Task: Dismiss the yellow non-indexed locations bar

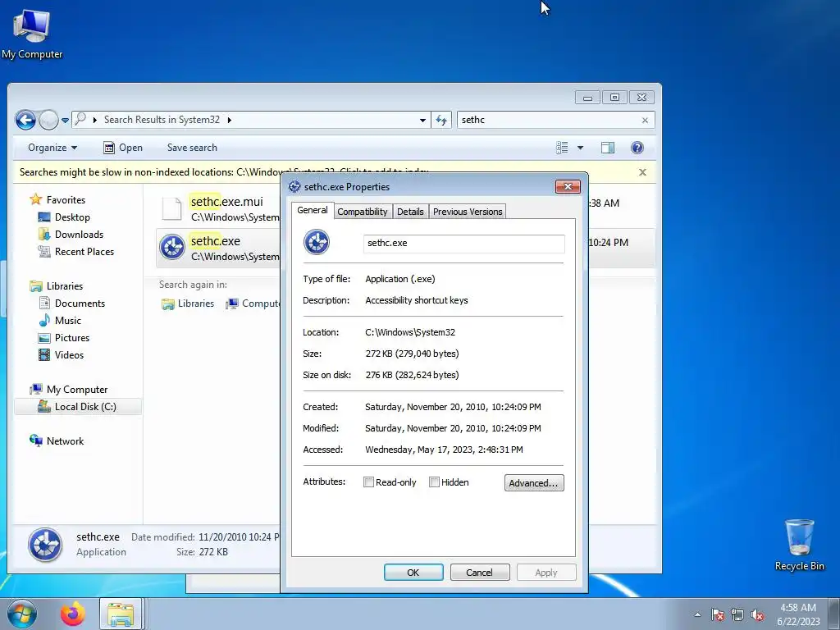Action: (642, 172)
